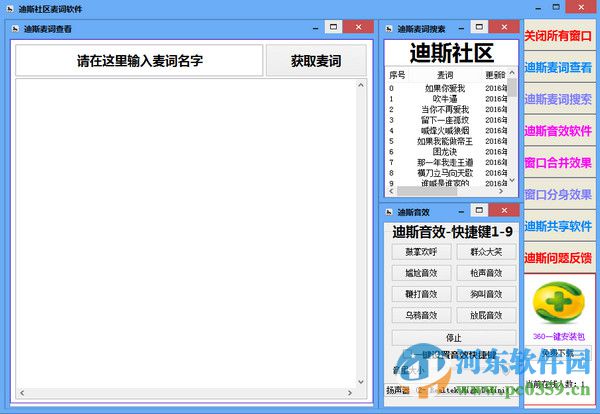Play the 鼓掌欢呼 sound effect

[x=421, y=252]
